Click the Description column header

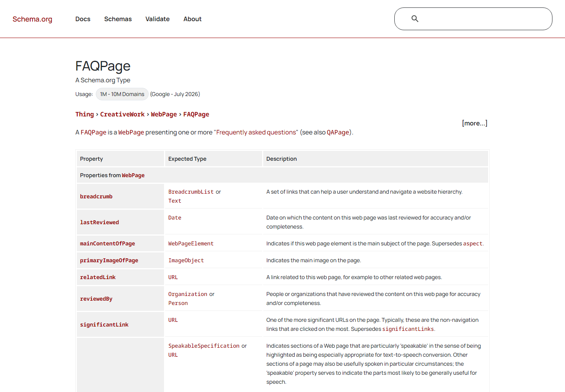(281, 159)
